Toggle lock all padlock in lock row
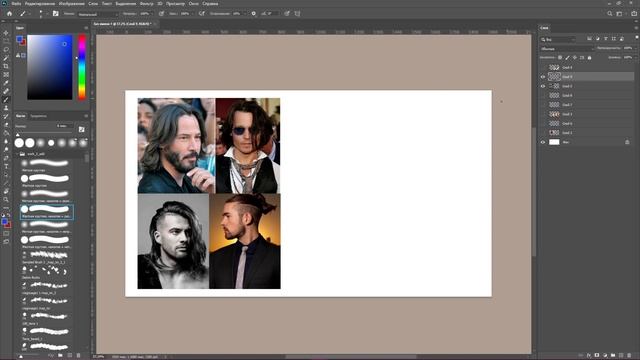Image resolution: width=640 pixels, height=360 pixels. [x=589, y=58]
